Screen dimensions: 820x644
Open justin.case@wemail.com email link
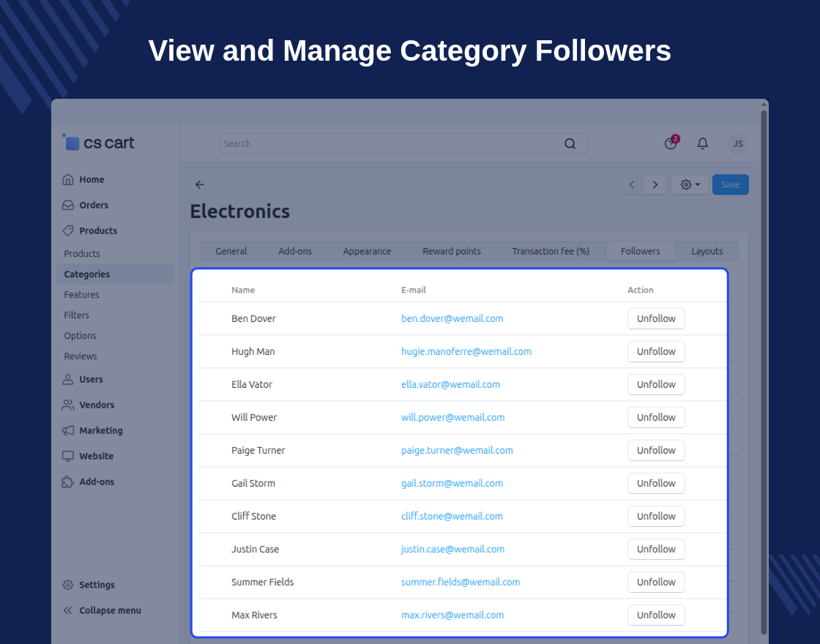(x=453, y=549)
